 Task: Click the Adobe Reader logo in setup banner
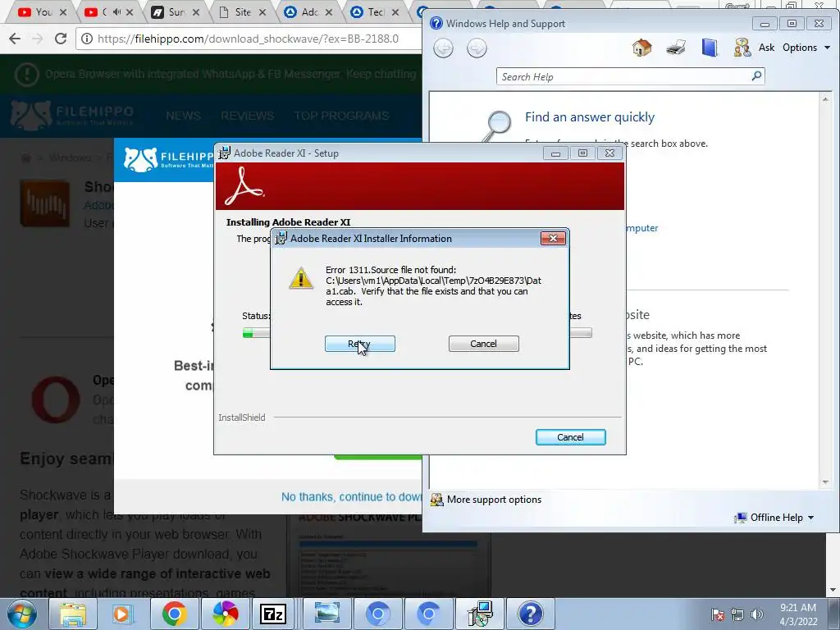click(x=244, y=186)
